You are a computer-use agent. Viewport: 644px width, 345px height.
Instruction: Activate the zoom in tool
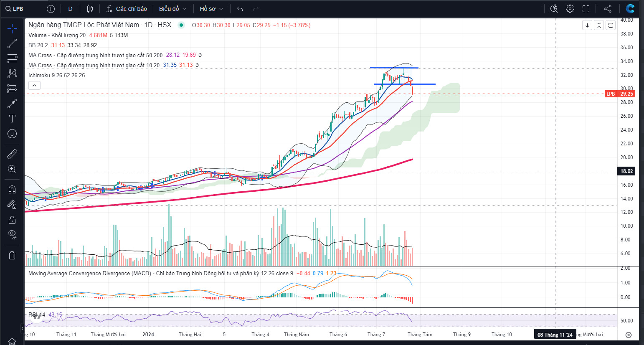click(12, 169)
